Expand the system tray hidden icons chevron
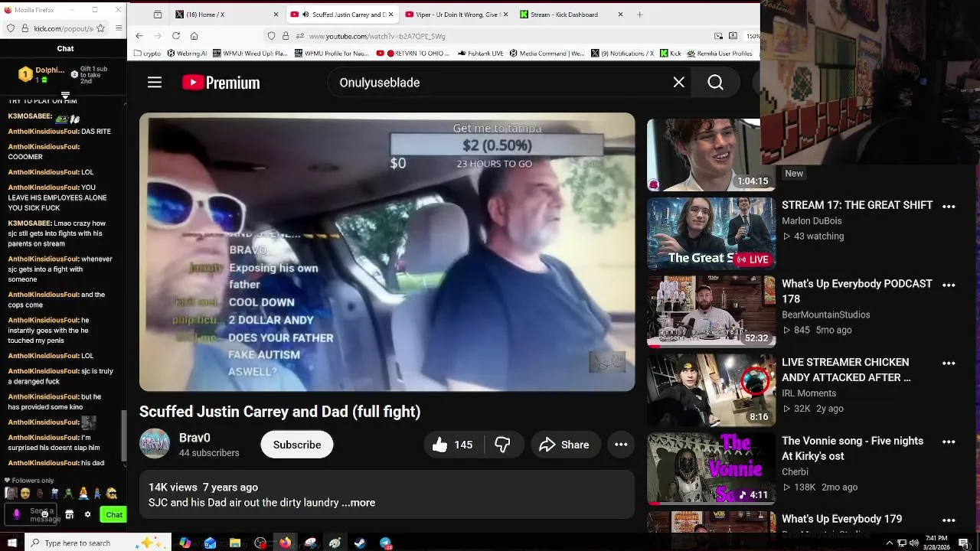This screenshot has height=551, width=980. click(889, 543)
